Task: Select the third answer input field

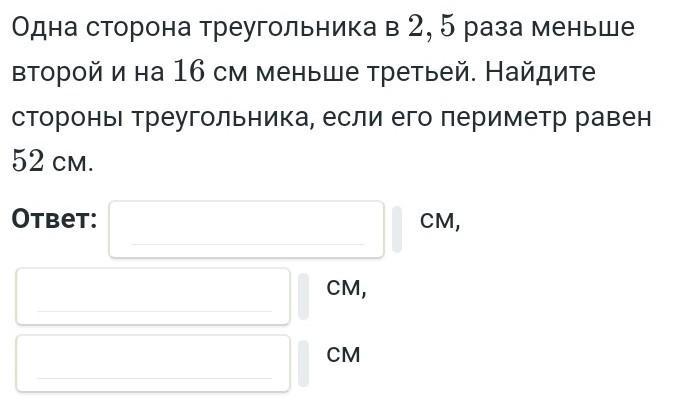Action: tap(153, 363)
